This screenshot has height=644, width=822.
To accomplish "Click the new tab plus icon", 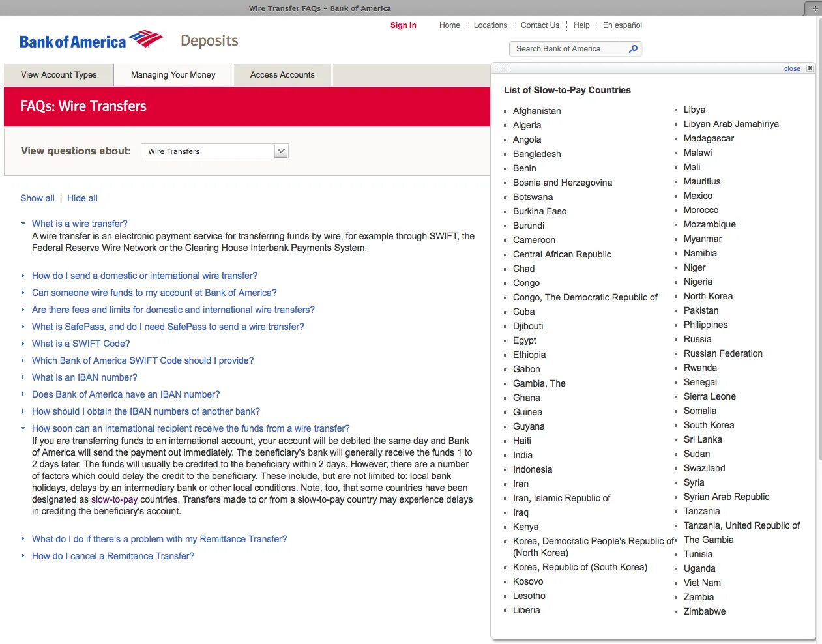I will click(x=815, y=8).
